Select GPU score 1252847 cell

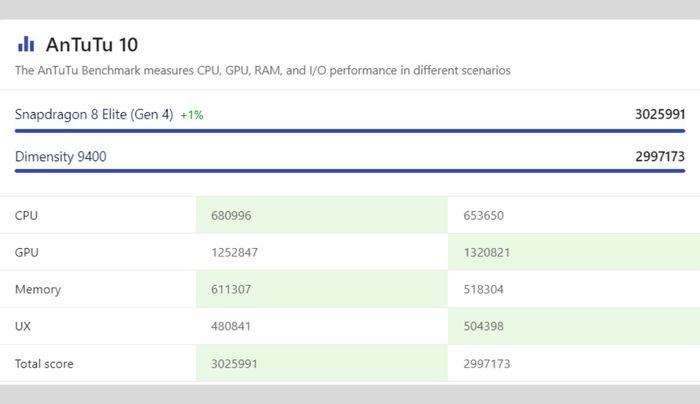tap(322, 252)
